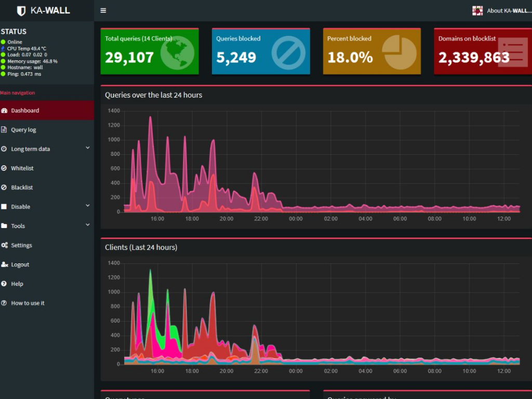Click the Memory usage 46.8 % status
This screenshot has width=532, height=399.
click(x=33, y=61)
